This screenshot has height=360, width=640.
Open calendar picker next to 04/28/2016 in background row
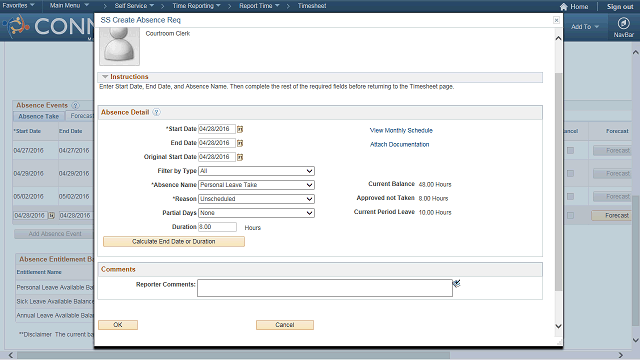click(x=51, y=215)
